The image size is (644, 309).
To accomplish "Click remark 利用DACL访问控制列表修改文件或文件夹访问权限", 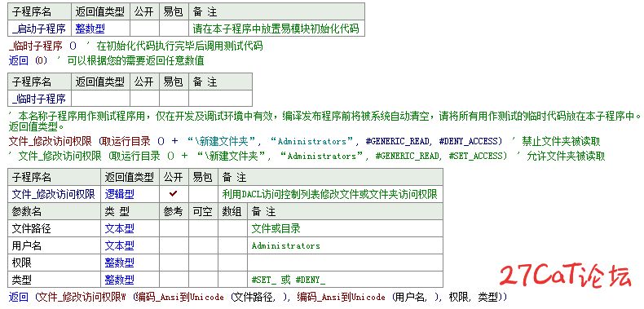I will (x=330, y=194).
